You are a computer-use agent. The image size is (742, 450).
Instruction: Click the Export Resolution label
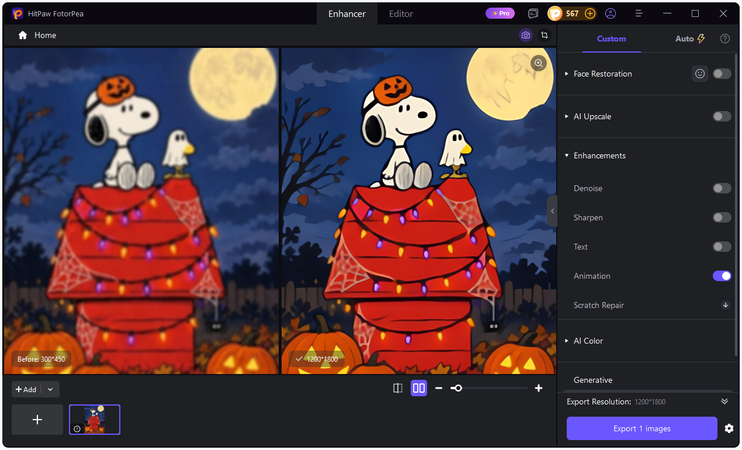tap(599, 402)
